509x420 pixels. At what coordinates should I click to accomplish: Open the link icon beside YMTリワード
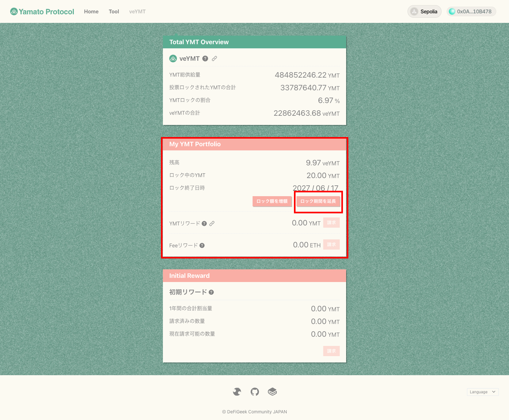point(212,224)
